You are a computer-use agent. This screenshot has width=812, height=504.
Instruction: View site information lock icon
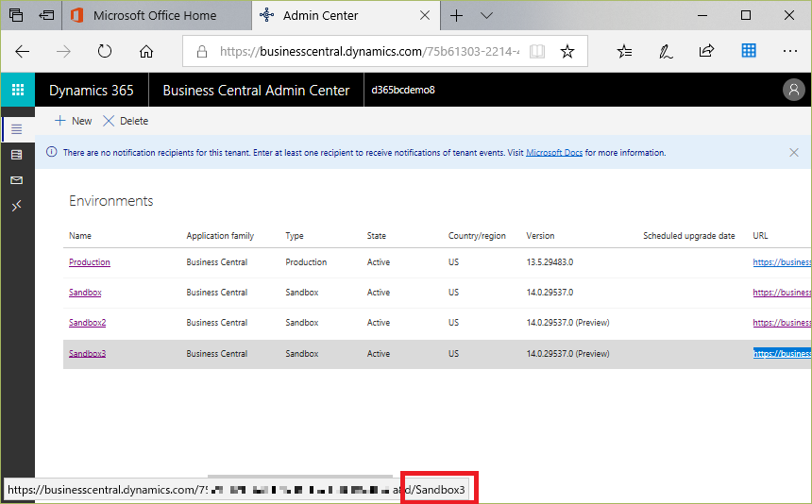click(x=202, y=51)
